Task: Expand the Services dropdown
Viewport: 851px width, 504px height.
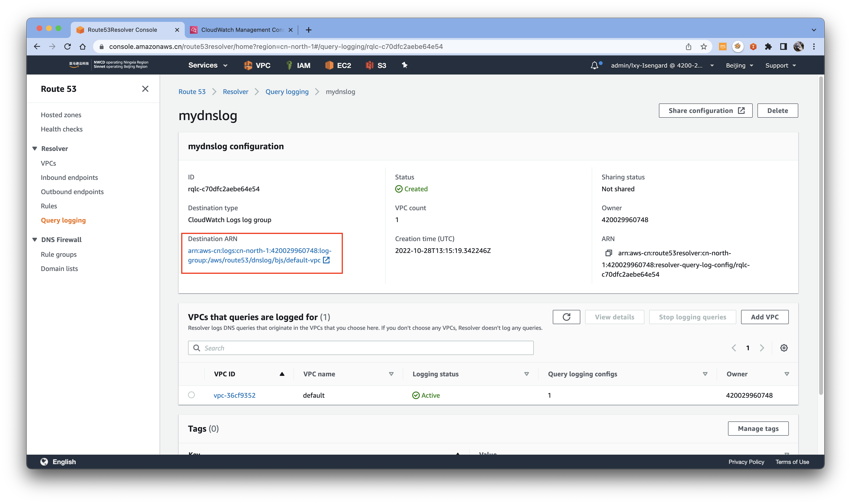Action: 208,65
